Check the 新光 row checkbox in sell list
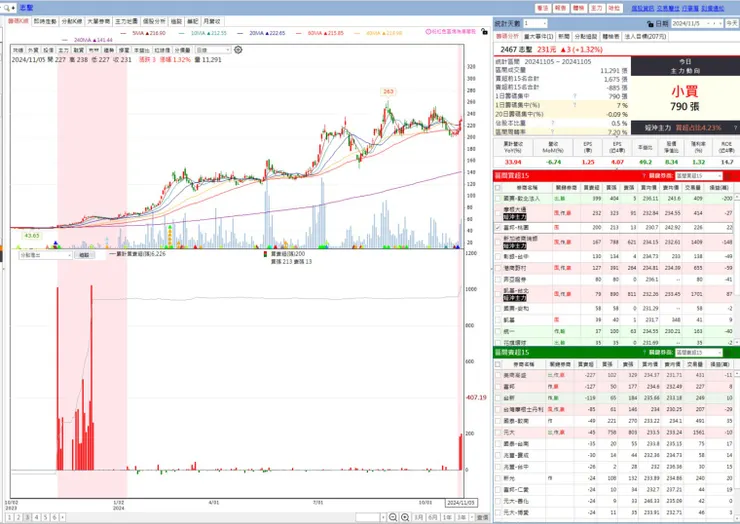Image resolution: width=740 pixels, height=524 pixels. click(x=498, y=478)
